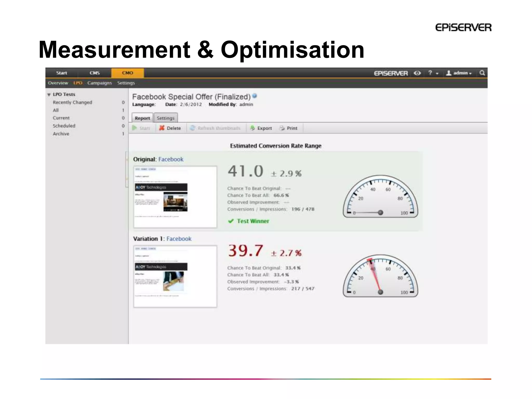Open the LPO submenu item
The width and height of the screenshot is (532, 399).
click(78, 83)
